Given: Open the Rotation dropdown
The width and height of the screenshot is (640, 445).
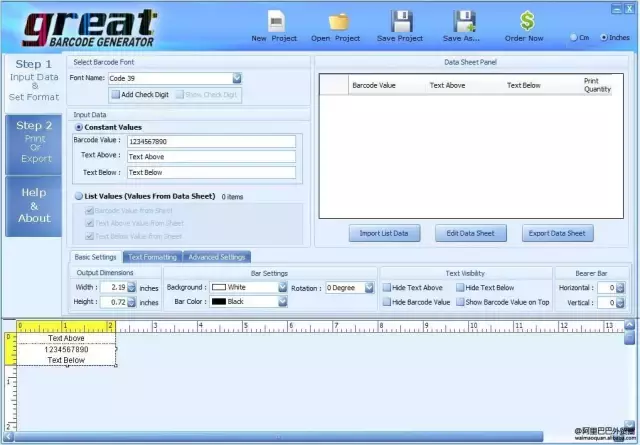Looking at the screenshot, I should [369, 288].
